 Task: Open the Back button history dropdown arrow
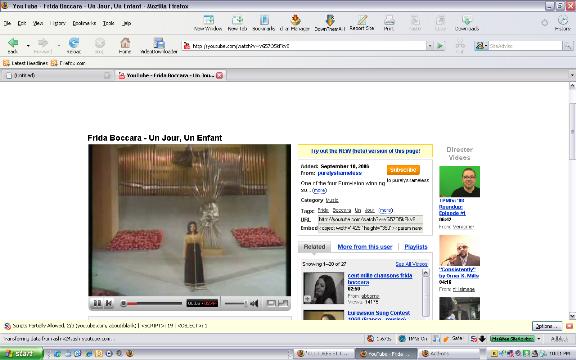point(28,46)
